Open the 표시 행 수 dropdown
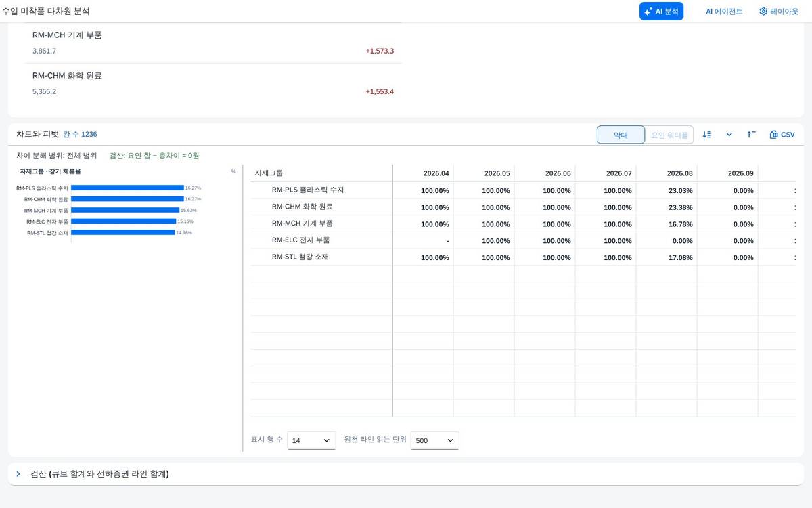Screen dimensions: 812x508 pos(311,440)
